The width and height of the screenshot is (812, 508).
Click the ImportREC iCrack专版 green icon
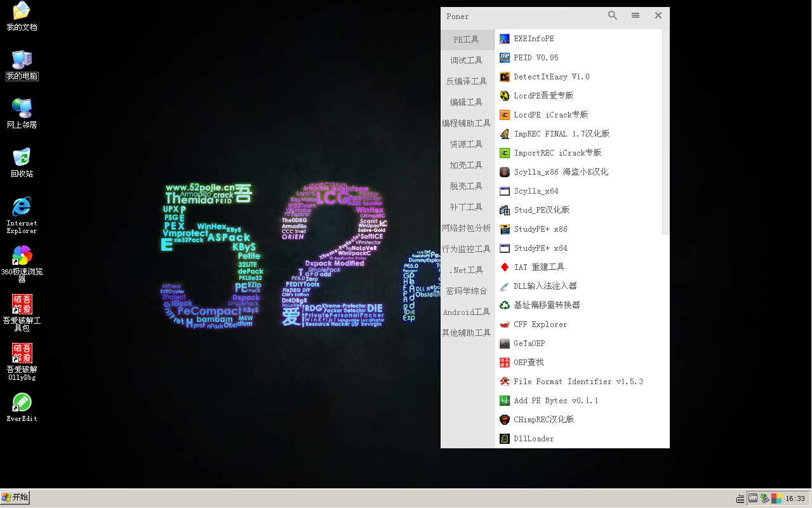(505, 153)
